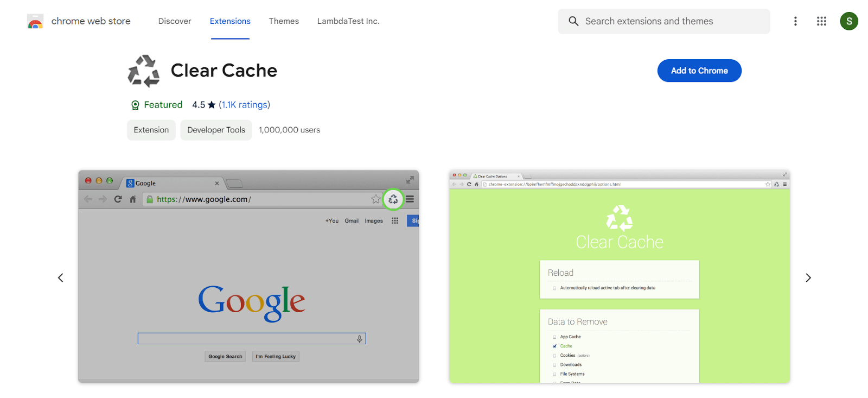Open the Google homepage screenshot thumbnail
The height and width of the screenshot is (398, 868).
point(248,276)
